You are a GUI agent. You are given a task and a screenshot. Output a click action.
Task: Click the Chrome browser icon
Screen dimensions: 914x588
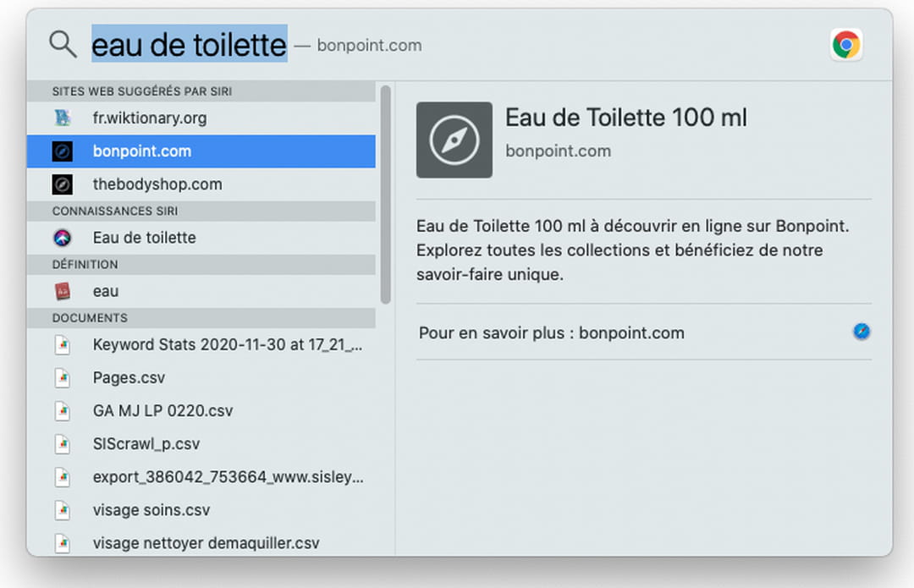click(x=846, y=45)
